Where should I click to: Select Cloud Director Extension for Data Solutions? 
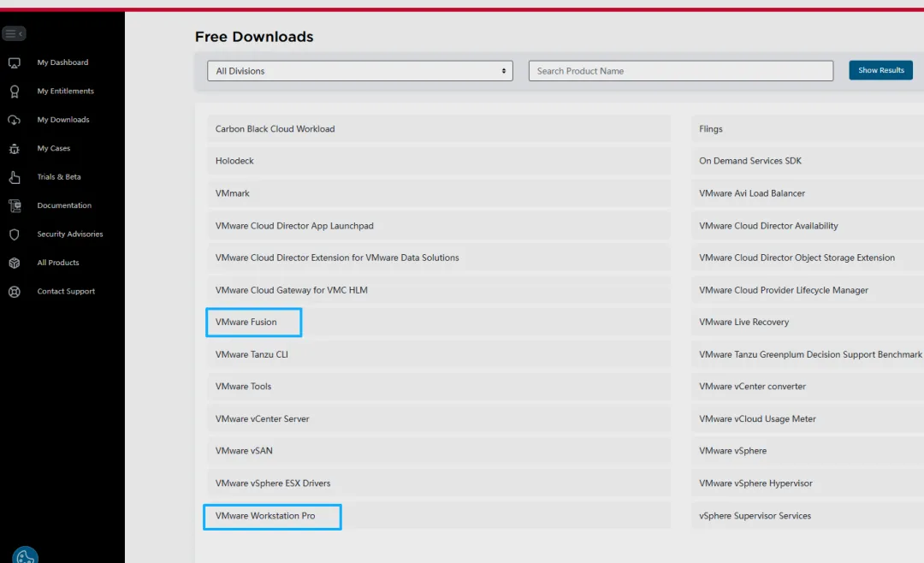(x=439, y=258)
